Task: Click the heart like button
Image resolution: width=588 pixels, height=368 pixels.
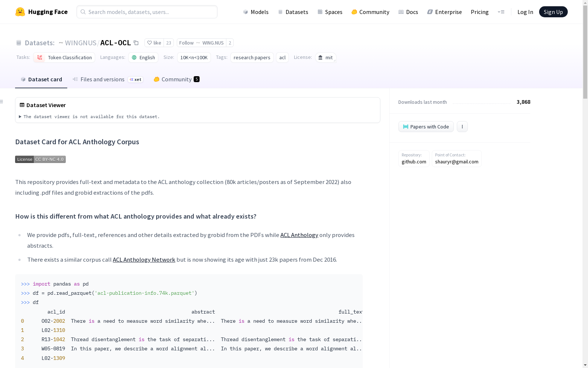Action: 154,43
